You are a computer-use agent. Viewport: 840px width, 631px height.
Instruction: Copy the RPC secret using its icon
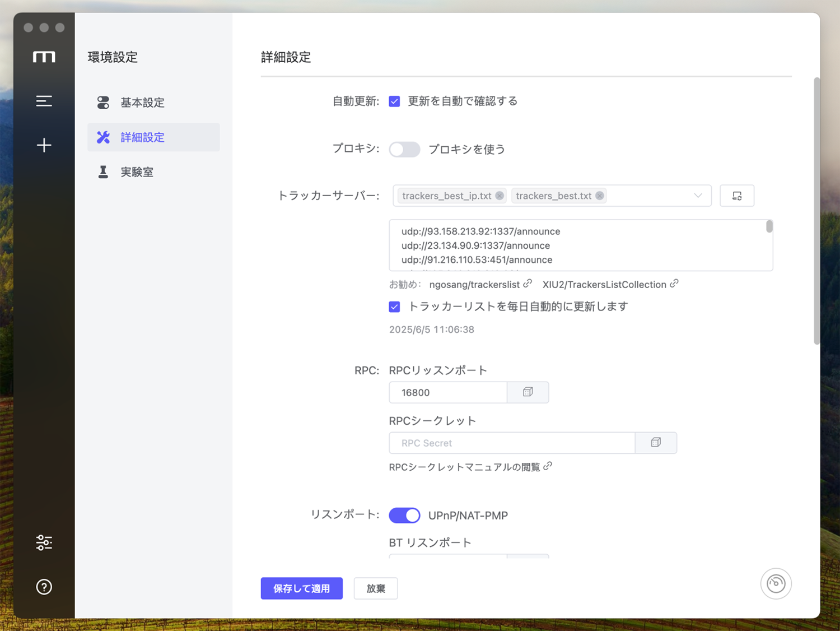click(656, 443)
